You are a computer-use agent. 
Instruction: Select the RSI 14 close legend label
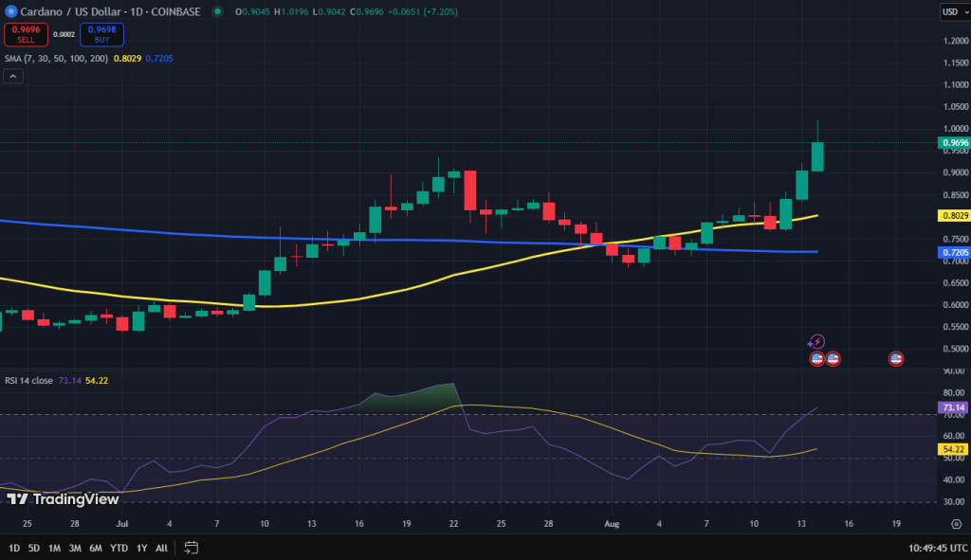pyautogui.click(x=28, y=381)
